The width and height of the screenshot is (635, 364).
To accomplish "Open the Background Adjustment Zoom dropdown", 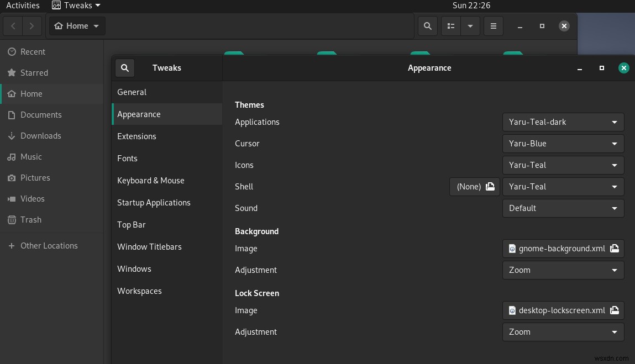I will point(563,270).
